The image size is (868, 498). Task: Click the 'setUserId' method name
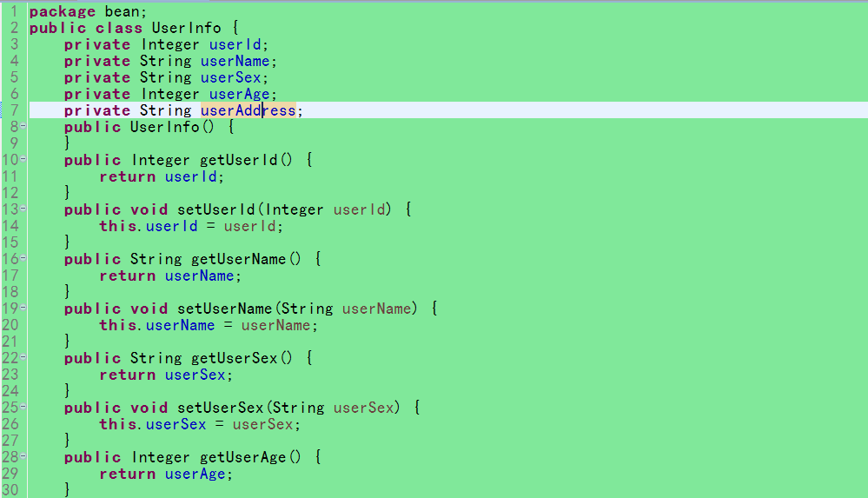[215, 209]
